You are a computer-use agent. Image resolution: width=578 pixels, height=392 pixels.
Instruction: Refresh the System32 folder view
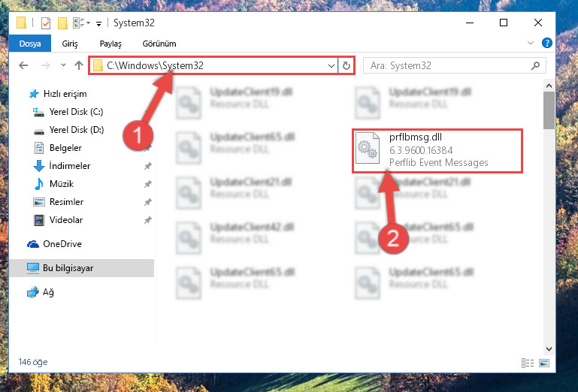coord(346,65)
